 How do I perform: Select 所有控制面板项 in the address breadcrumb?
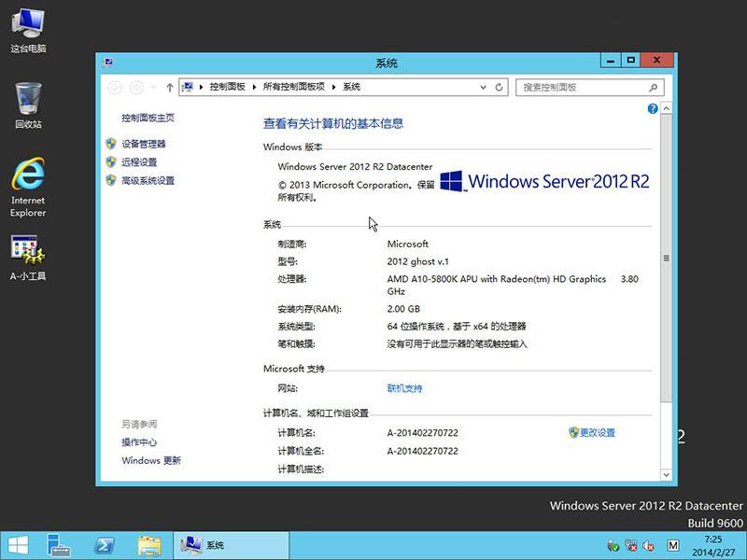pyautogui.click(x=293, y=87)
